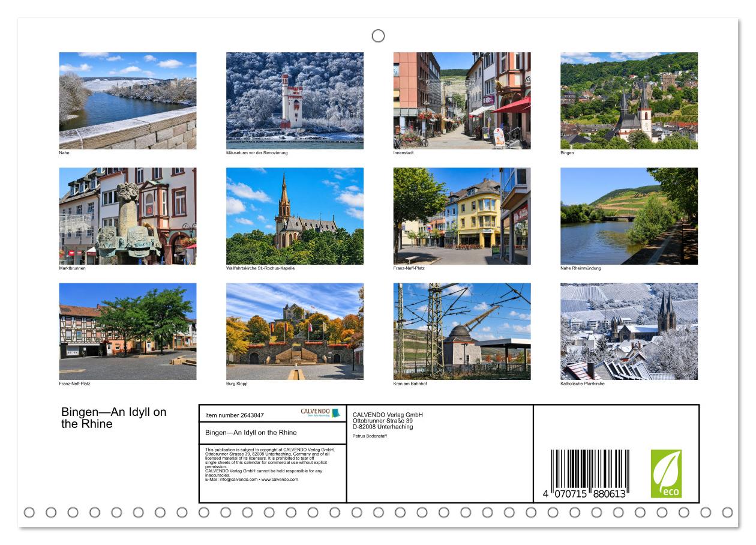Open the snowy Nahe river photo
This screenshot has height=545, width=756.
click(x=128, y=100)
